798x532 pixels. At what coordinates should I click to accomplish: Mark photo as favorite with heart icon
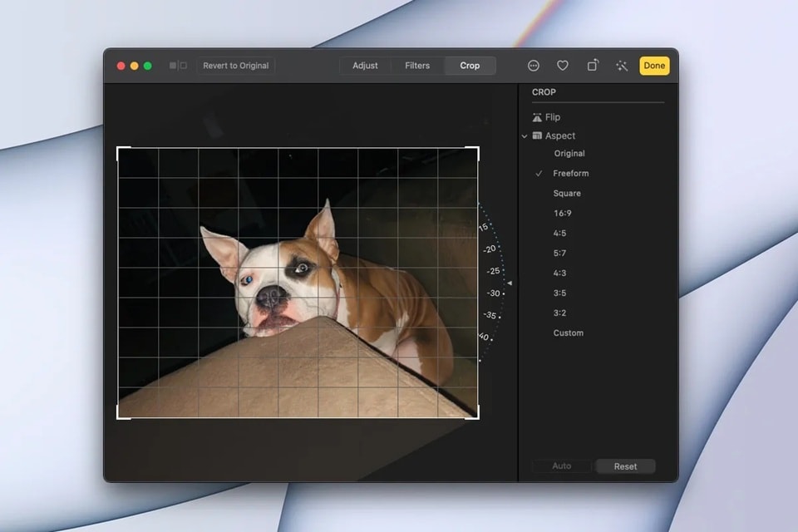tap(563, 66)
